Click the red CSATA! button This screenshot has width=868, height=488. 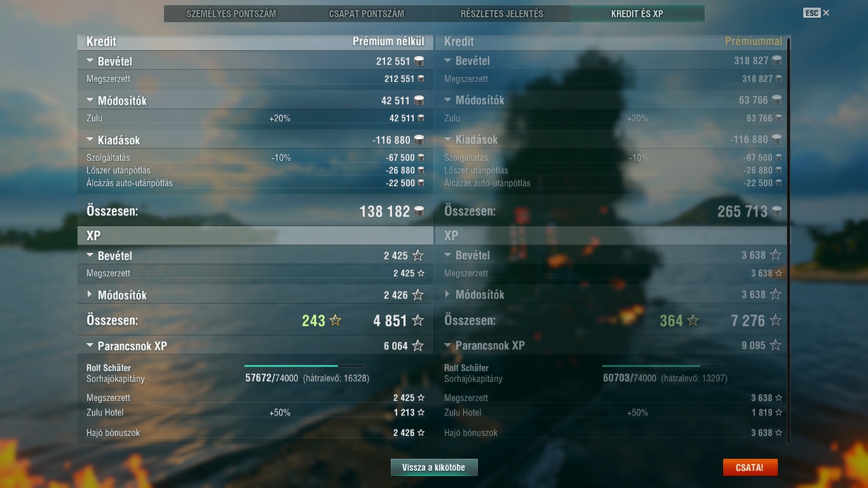point(750,468)
